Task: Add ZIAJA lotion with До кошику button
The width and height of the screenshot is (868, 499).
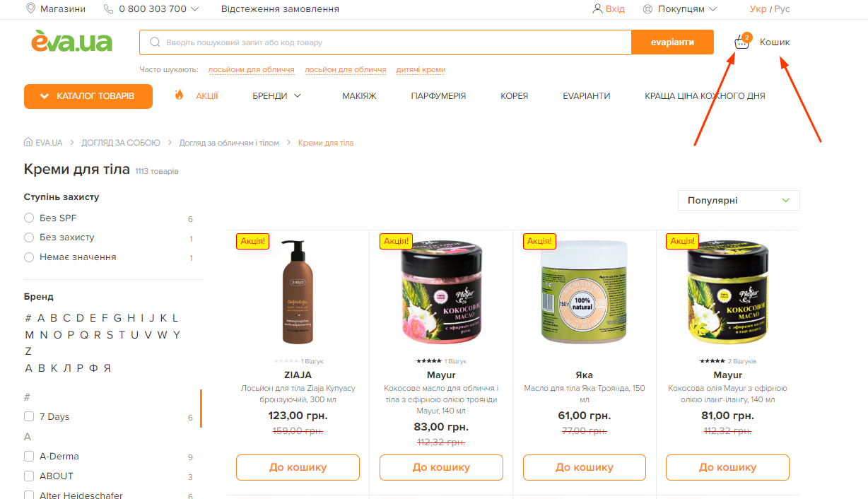Action: [x=298, y=467]
